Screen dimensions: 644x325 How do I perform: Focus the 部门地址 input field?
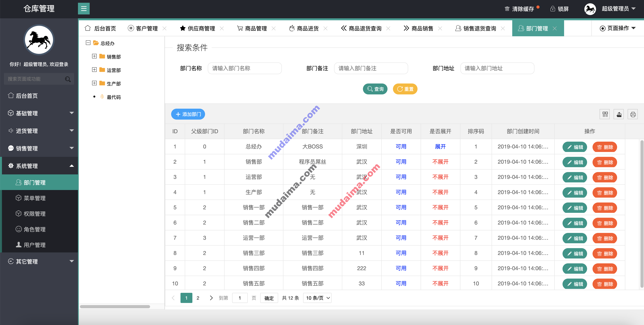[497, 68]
